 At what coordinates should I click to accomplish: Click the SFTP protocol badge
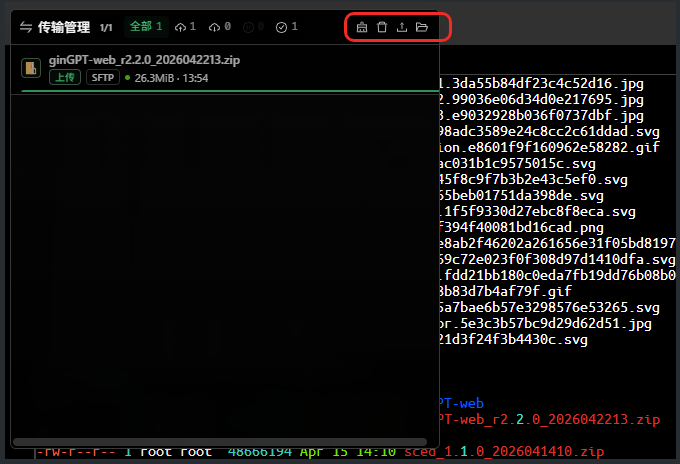101,77
